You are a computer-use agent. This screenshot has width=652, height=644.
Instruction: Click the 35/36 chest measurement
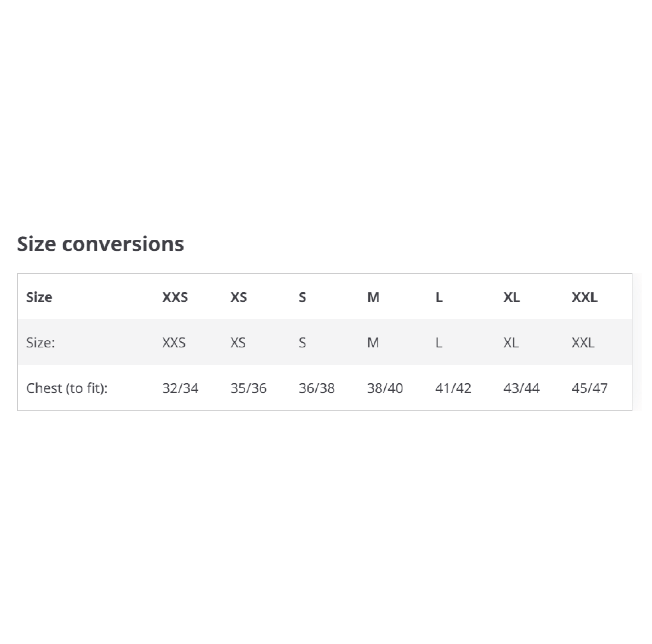point(248,388)
